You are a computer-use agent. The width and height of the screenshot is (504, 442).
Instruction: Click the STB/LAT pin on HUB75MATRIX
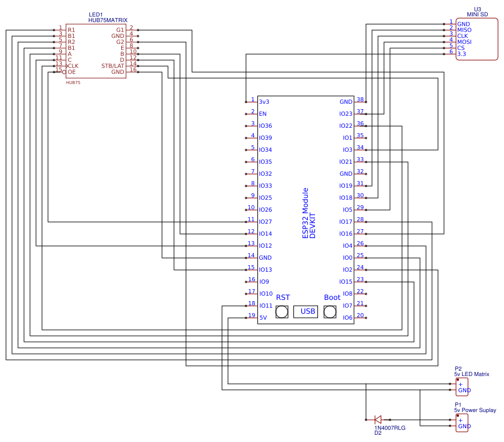pyautogui.click(x=113, y=64)
